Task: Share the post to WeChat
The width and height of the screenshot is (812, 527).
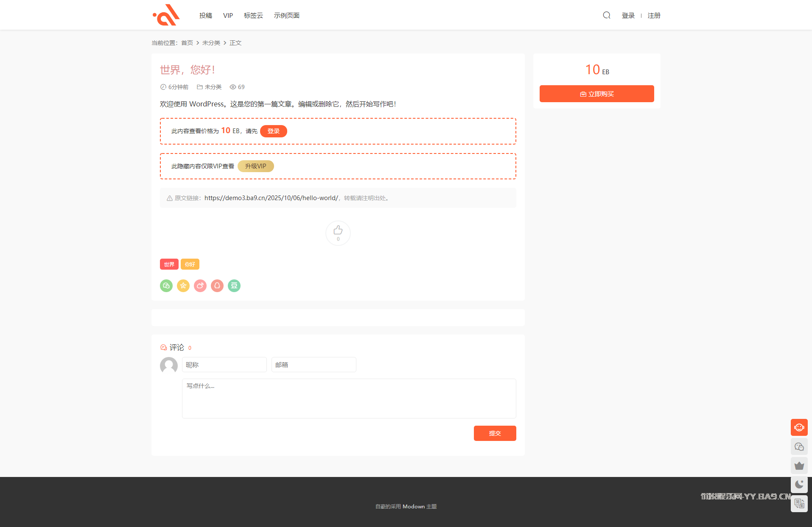Action: (x=166, y=286)
